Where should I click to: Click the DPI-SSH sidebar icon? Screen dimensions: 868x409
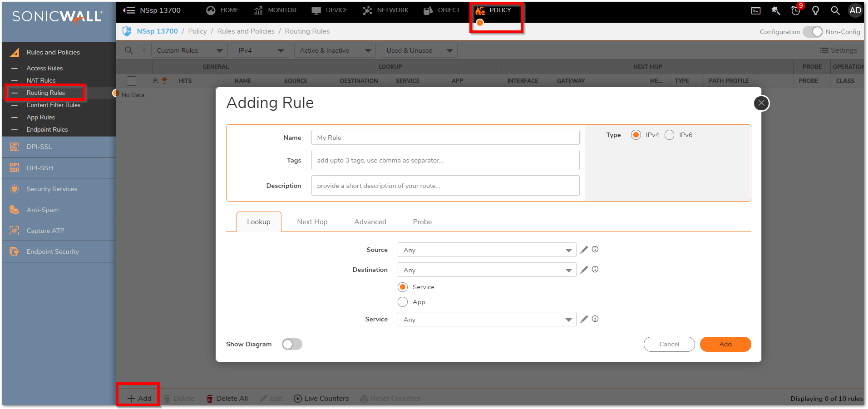tap(15, 168)
